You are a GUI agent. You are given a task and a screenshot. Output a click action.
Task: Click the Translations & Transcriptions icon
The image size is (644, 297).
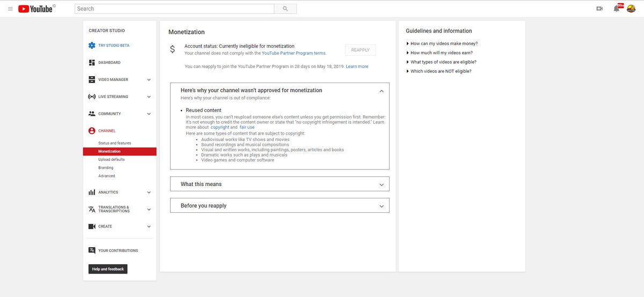[x=92, y=209]
